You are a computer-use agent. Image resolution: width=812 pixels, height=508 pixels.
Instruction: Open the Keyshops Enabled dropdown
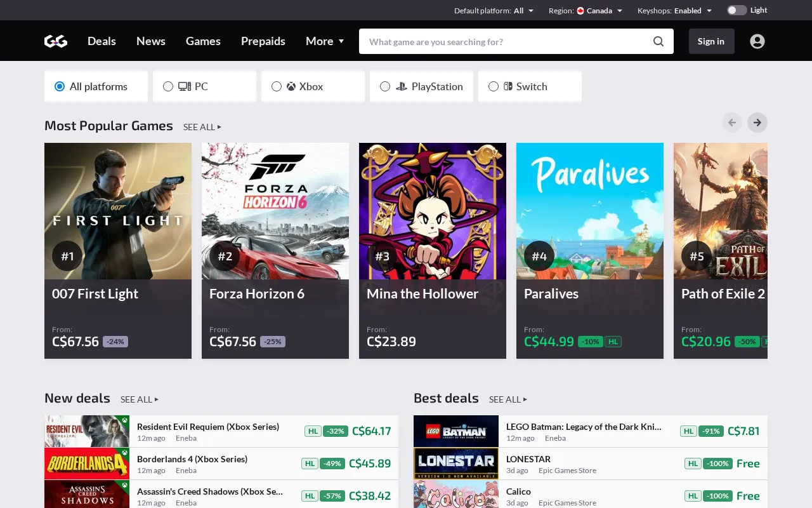coord(674,11)
